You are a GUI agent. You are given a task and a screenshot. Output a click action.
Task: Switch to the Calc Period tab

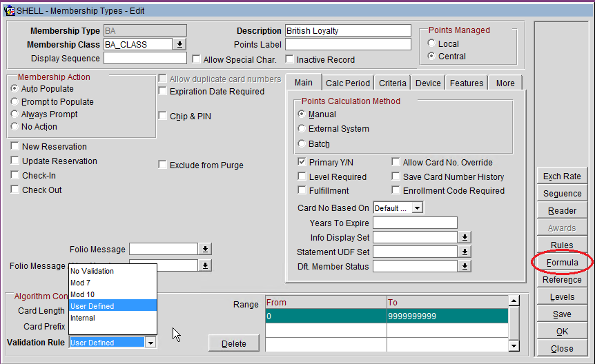(x=347, y=83)
